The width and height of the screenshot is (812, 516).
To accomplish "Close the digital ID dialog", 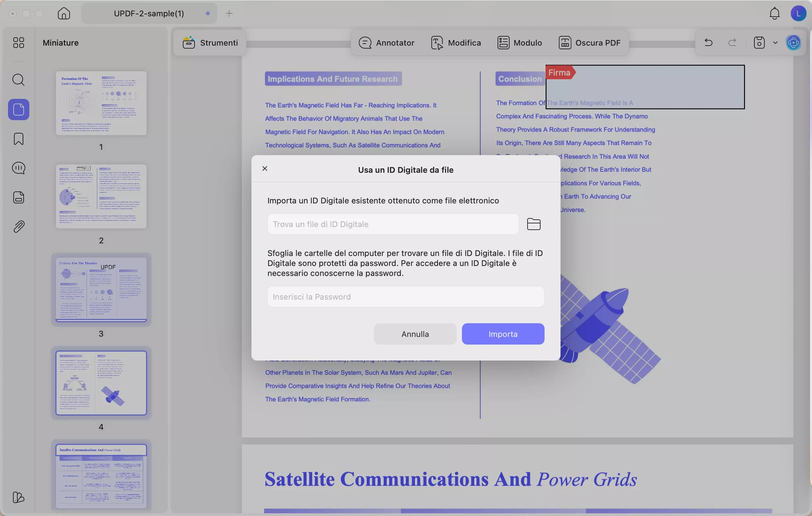I will point(265,168).
